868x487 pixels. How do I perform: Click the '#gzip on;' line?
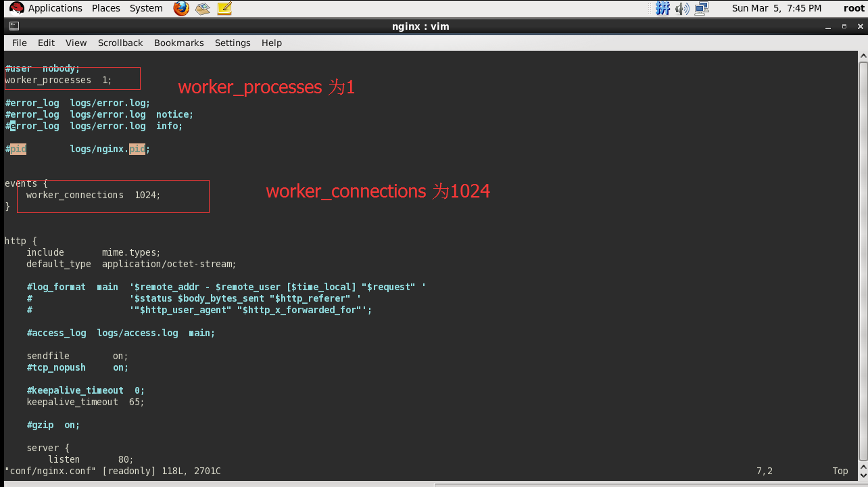point(53,425)
